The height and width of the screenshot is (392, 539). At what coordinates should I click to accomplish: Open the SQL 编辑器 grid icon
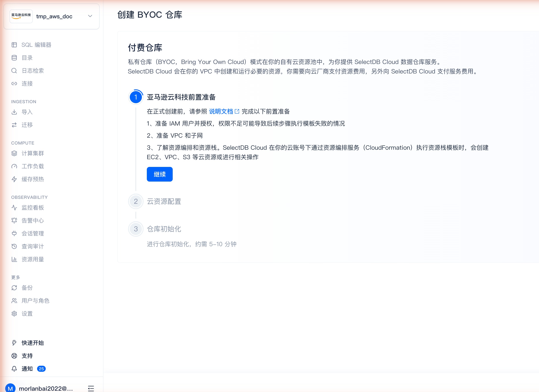pyautogui.click(x=14, y=45)
